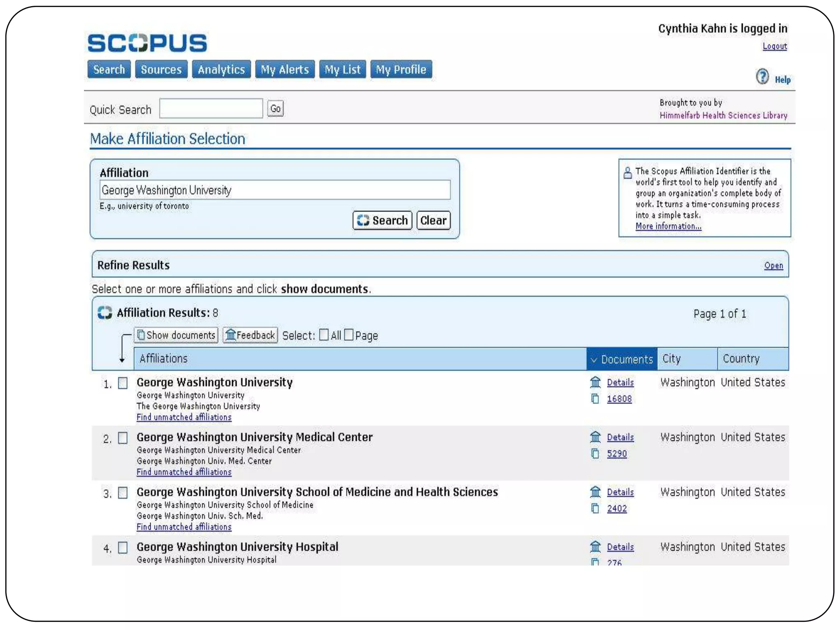This screenshot has width=840, height=630.
Task: Sort by the Documents column header
Action: coord(622,359)
